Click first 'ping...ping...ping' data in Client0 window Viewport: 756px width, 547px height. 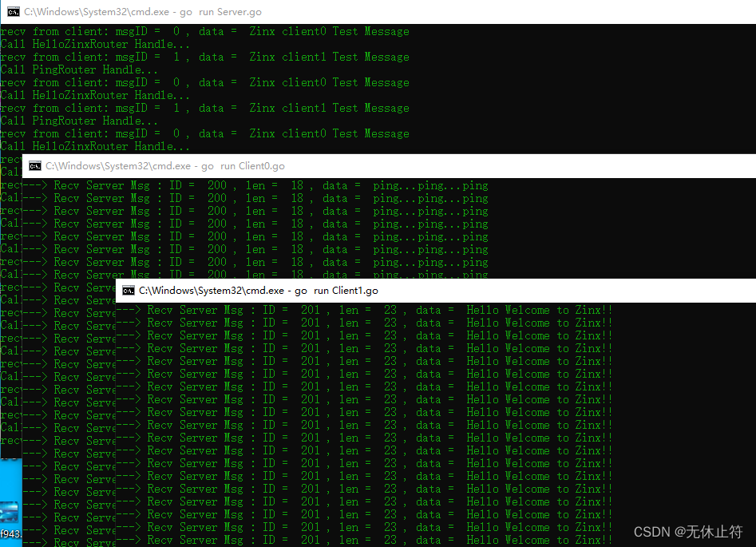430,186
